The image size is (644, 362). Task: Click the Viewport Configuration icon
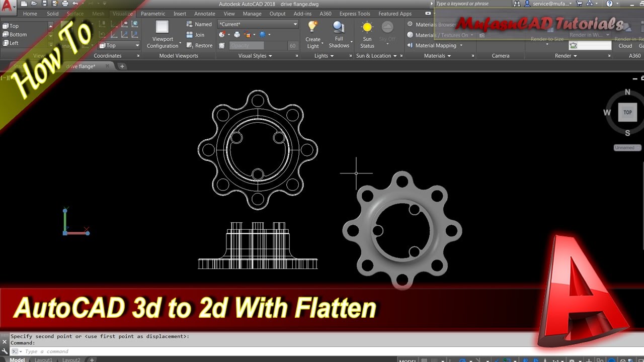162,27
